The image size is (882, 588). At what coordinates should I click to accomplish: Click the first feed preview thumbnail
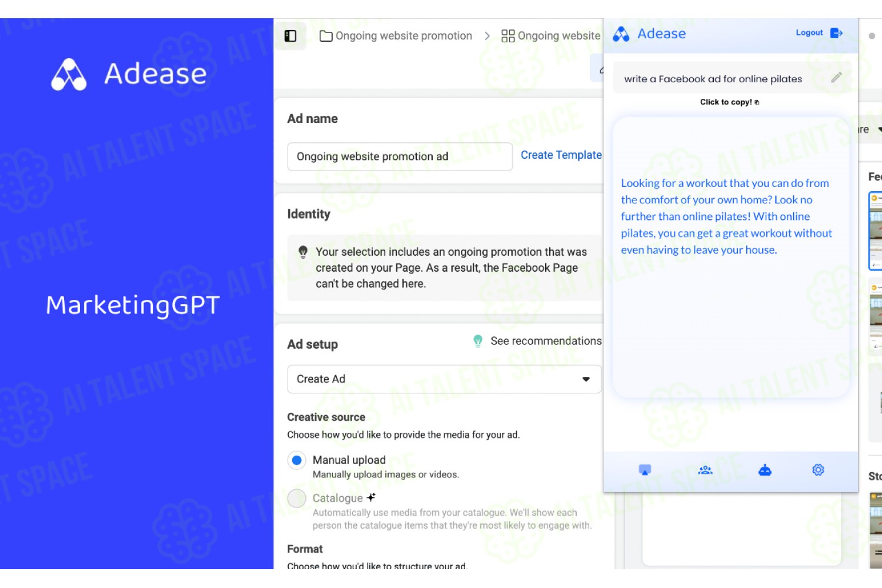pyautogui.click(x=876, y=230)
